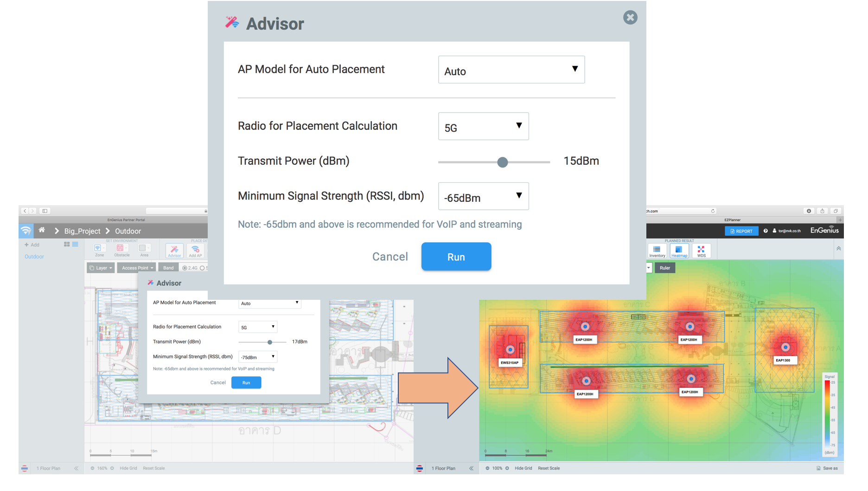Click Run in the small Advisor dialog
Screen dimensions: 868x491
tap(246, 383)
